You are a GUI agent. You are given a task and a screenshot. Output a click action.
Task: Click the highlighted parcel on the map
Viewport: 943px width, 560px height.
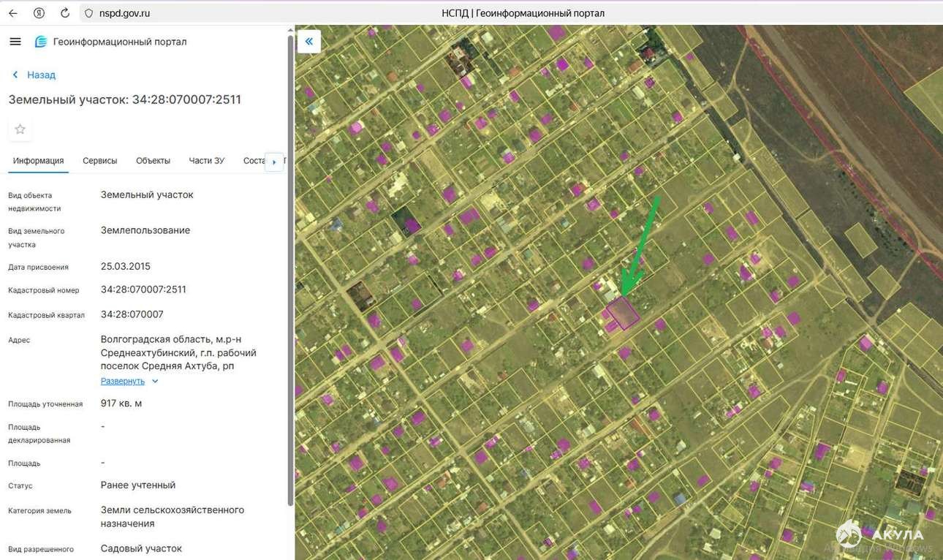(624, 313)
